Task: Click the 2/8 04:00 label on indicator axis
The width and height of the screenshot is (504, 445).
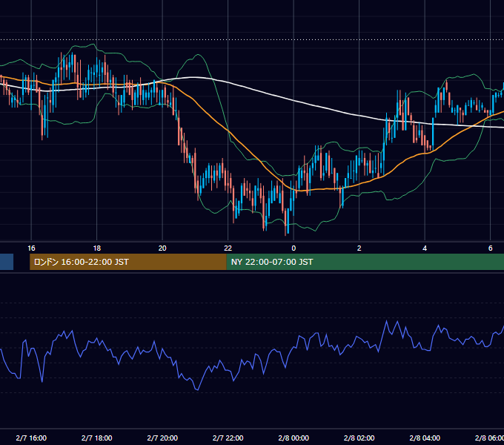Action: pos(425,438)
